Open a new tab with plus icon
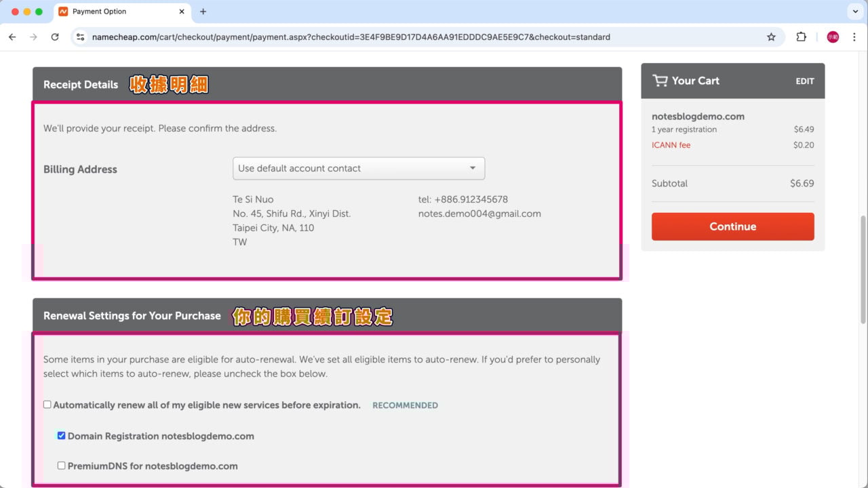The width and height of the screenshot is (868, 488). tap(203, 12)
